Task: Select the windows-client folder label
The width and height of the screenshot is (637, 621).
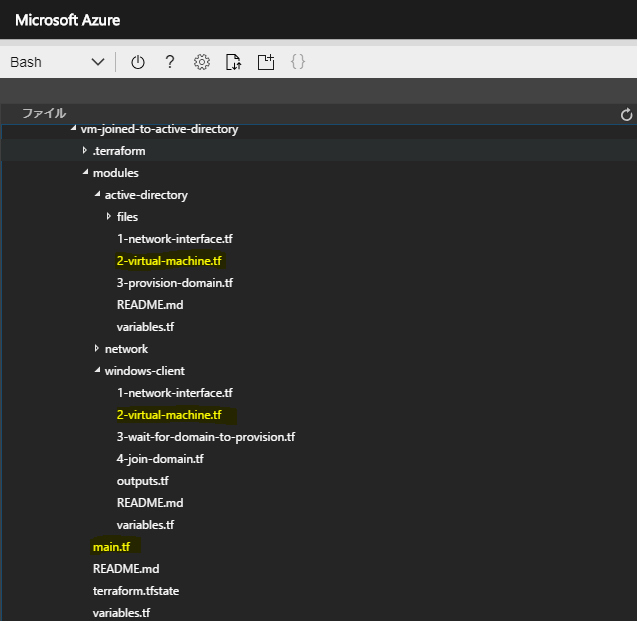Action: coord(145,371)
